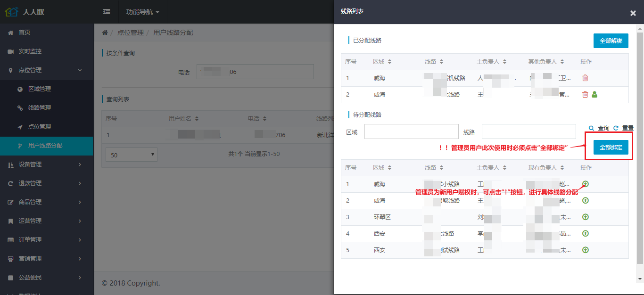Toggle the sidebar hamburger menu icon
This screenshot has height=295, width=644.
[107, 12]
